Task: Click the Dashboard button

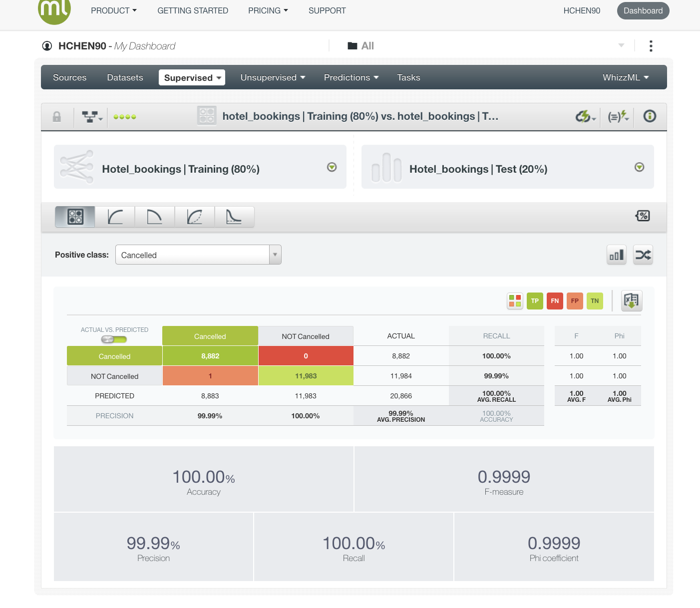Action: [643, 11]
